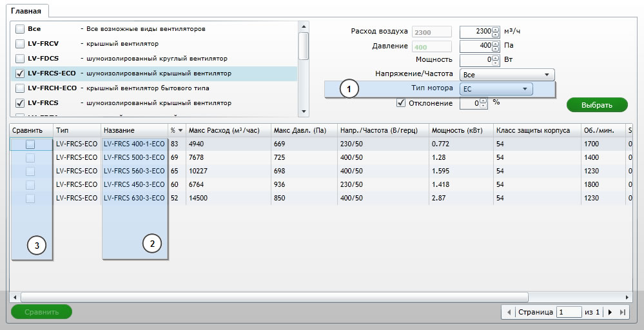Viewport: 644px width, 330px height.
Task: Toggle the Отклонение checkbox
Action: [x=400, y=102]
